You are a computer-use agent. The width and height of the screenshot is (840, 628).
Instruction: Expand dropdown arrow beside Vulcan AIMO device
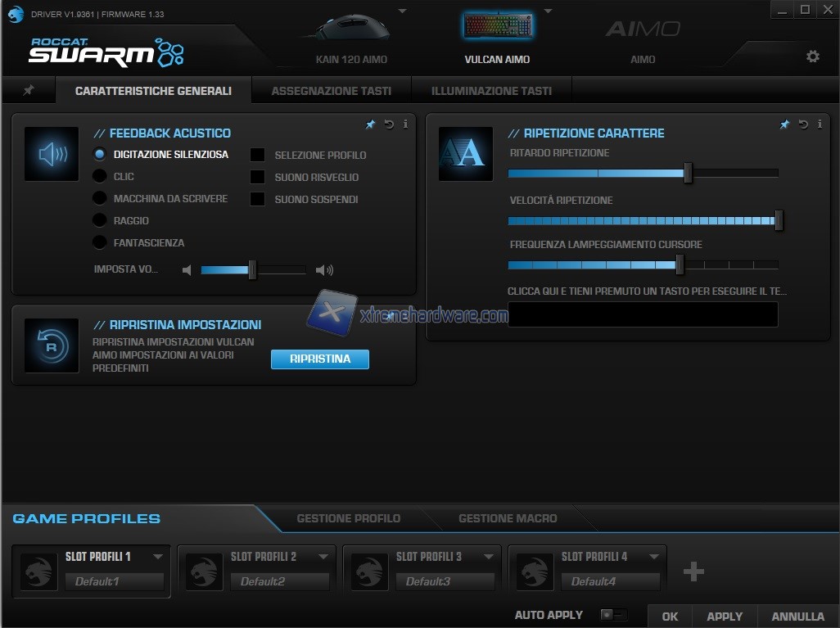point(548,11)
